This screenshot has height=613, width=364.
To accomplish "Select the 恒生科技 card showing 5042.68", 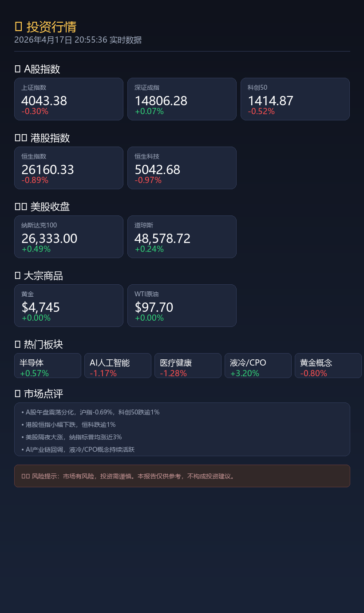I will [x=182, y=168].
